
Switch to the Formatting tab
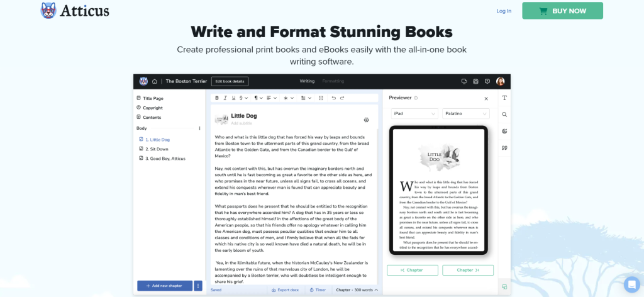click(x=333, y=81)
